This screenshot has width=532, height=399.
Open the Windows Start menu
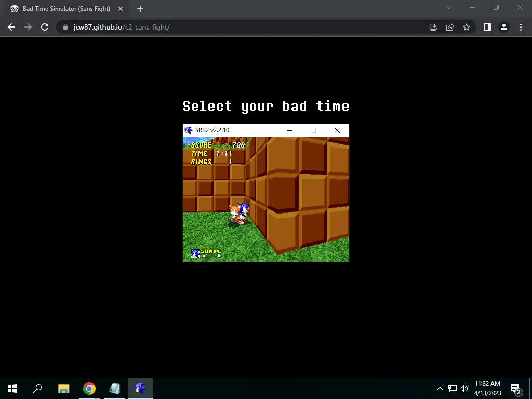click(x=12, y=389)
